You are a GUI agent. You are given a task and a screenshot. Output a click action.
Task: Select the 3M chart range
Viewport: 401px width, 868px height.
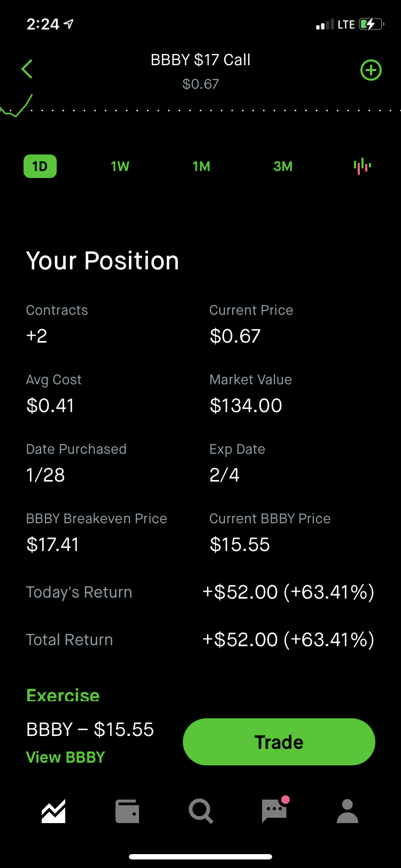tap(283, 166)
